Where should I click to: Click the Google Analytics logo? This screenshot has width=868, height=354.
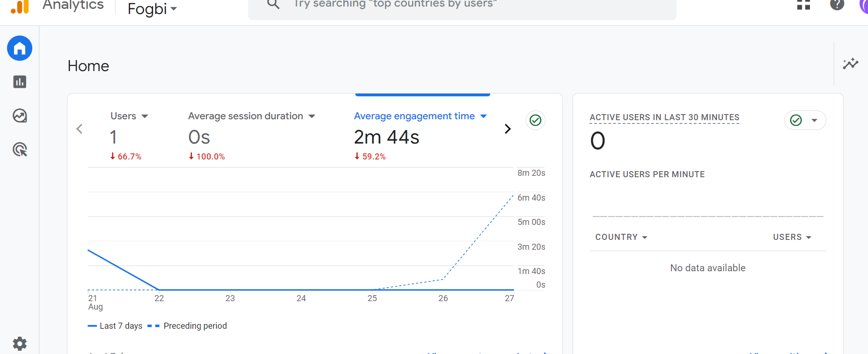pos(20,6)
